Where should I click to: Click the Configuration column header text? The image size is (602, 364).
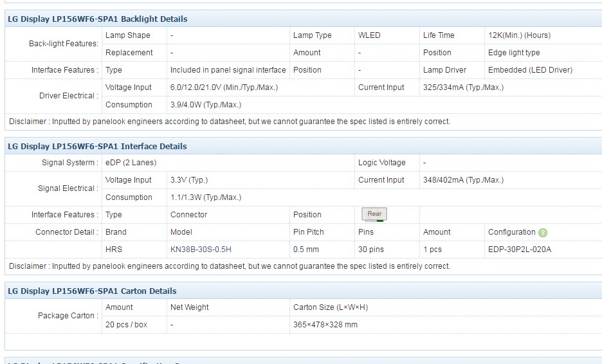[511, 232]
